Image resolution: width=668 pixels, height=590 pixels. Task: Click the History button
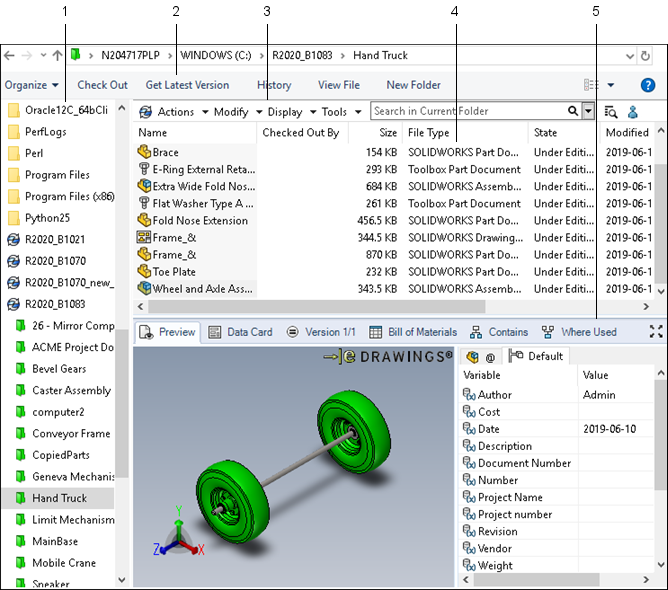(x=274, y=85)
